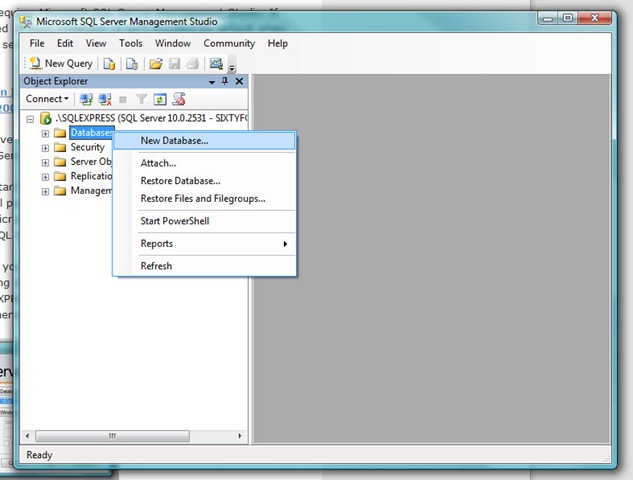
Task: Click the Filter funnel icon
Action: 141,99
